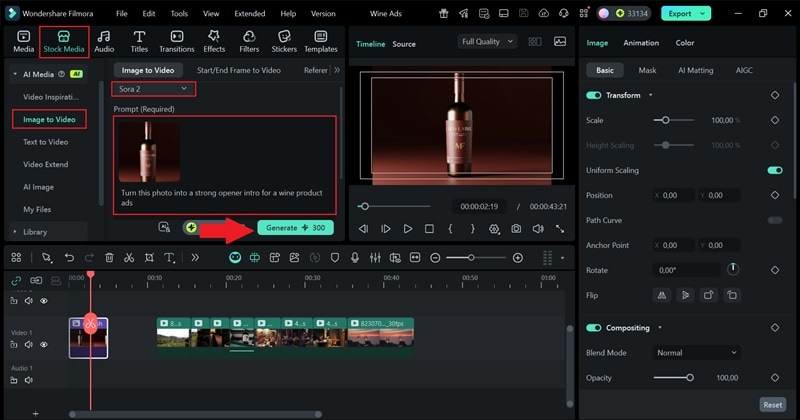800x420 pixels.
Task: Click the Undo icon in timeline toolbar
Action: (x=69, y=258)
